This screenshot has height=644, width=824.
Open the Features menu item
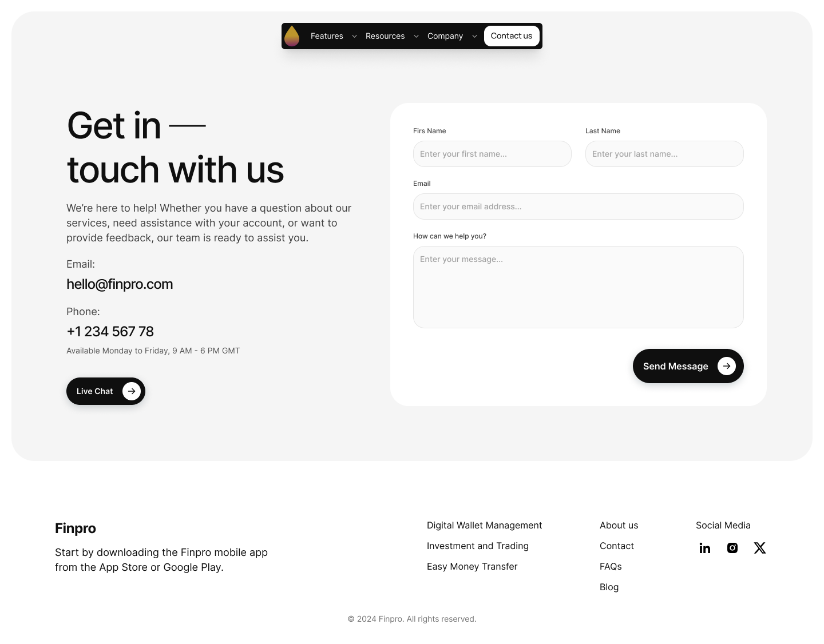tap(327, 36)
